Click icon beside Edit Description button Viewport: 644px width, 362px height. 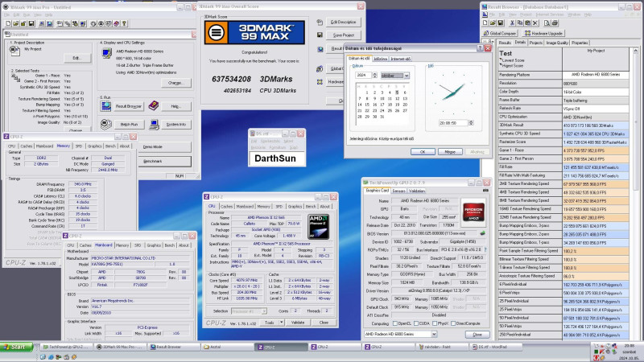point(320,23)
